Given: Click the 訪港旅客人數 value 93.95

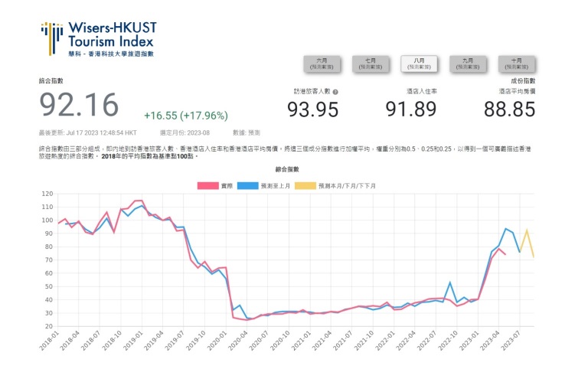Looking at the screenshot, I should tap(312, 110).
